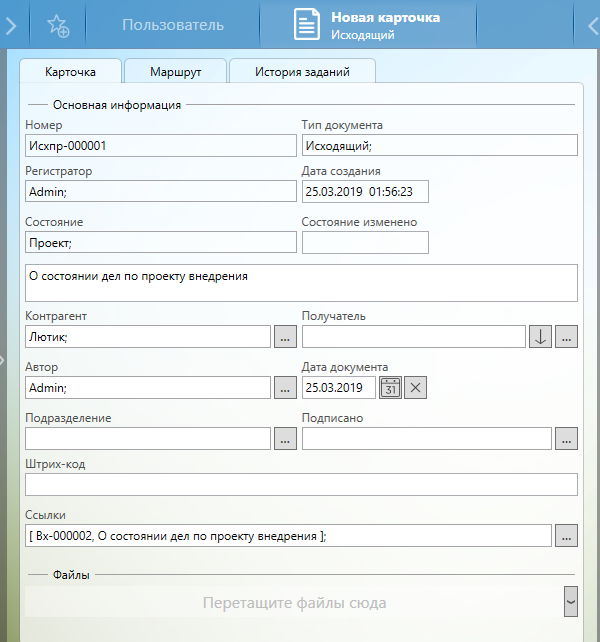Clear the Дата документа with X icon

[416, 387]
